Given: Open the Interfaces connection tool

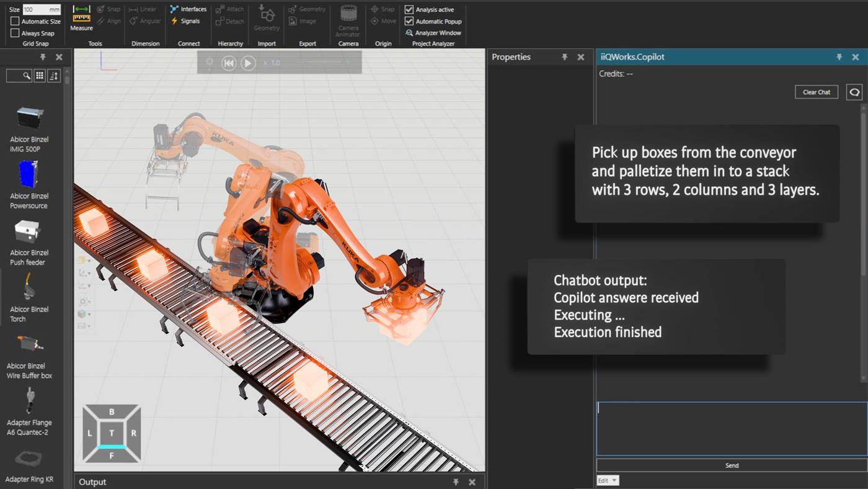Looking at the screenshot, I should point(188,9).
